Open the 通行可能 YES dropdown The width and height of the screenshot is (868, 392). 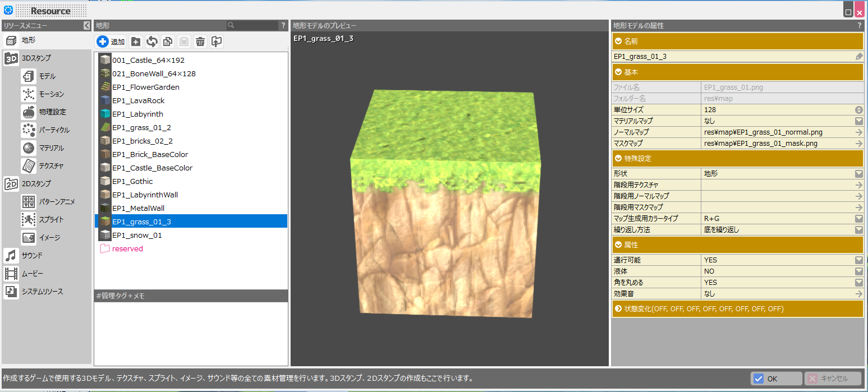click(858, 260)
